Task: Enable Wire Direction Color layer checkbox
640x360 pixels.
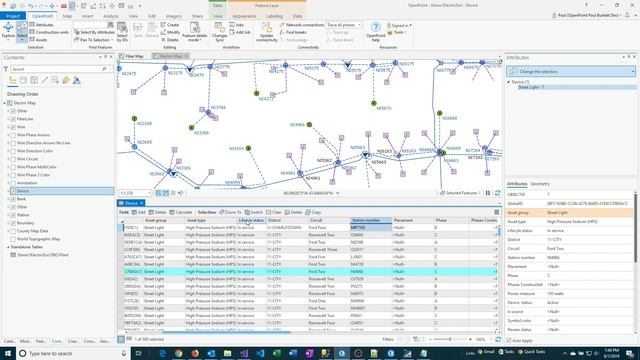Action: pos(13,151)
